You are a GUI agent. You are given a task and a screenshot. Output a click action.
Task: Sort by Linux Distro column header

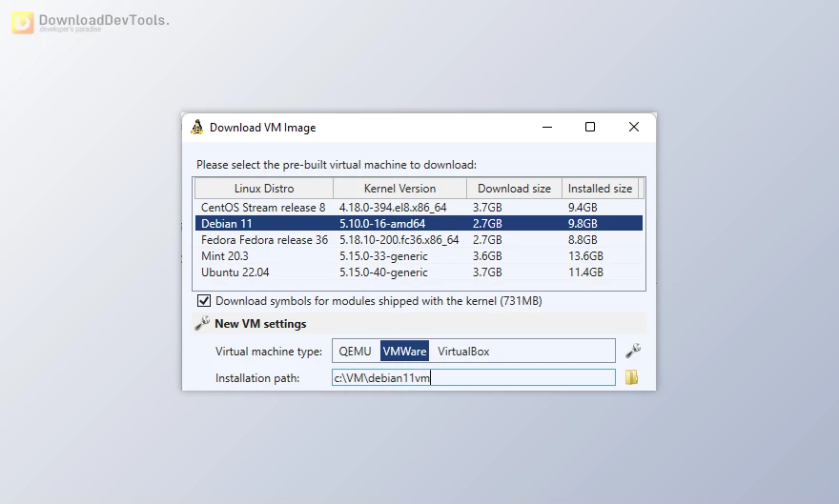click(x=264, y=188)
